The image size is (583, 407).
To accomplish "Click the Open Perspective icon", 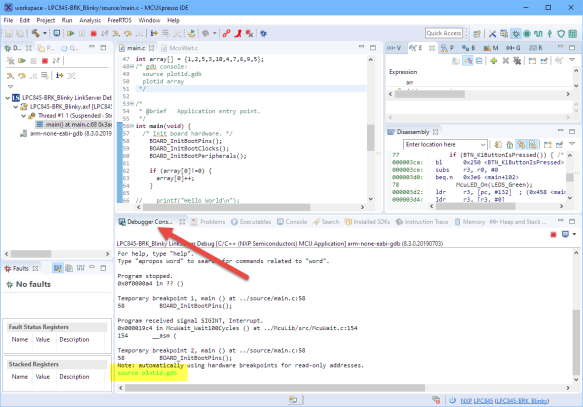I will point(477,34).
